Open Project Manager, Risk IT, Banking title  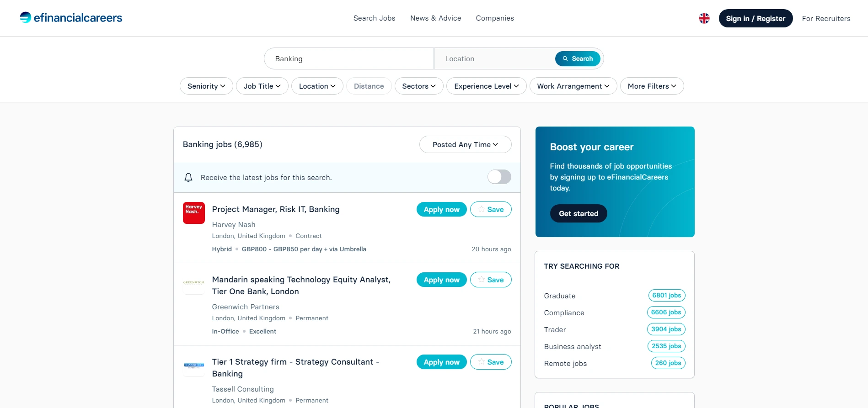tap(276, 209)
